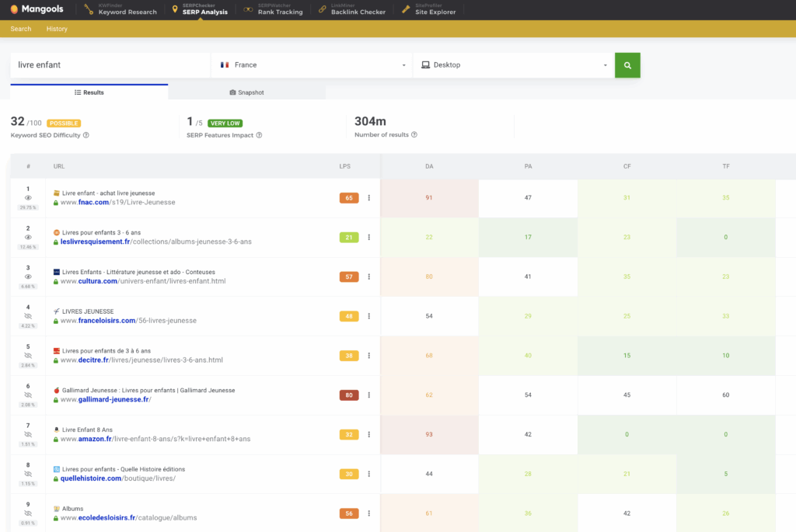Image resolution: width=796 pixels, height=532 pixels.
Task: Sort by the DA column header
Action: click(x=429, y=166)
